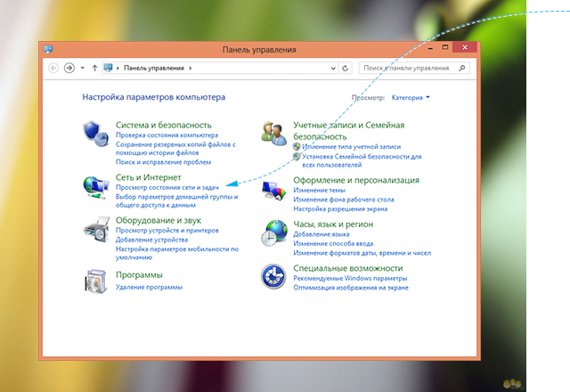Refresh the Control Panel view
Image resolution: width=570 pixels, height=392 pixels.
coord(345,68)
